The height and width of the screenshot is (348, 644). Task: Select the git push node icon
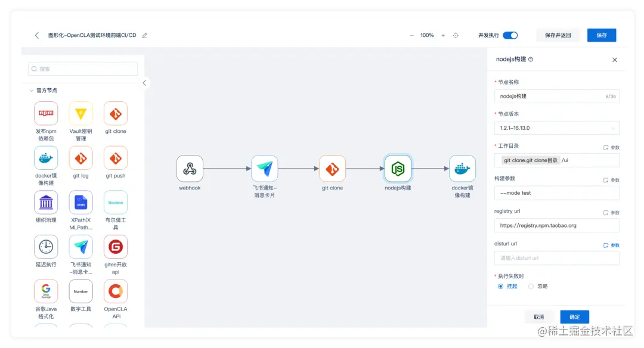coord(116,157)
